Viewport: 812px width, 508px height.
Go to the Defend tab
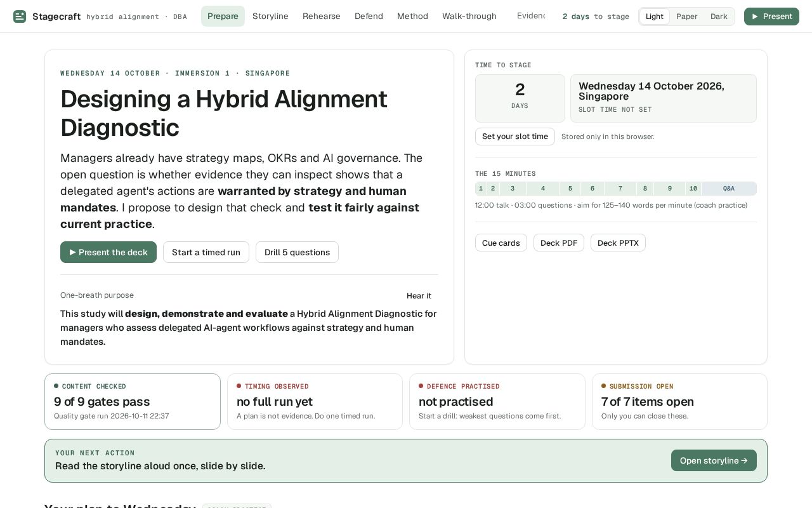click(369, 17)
